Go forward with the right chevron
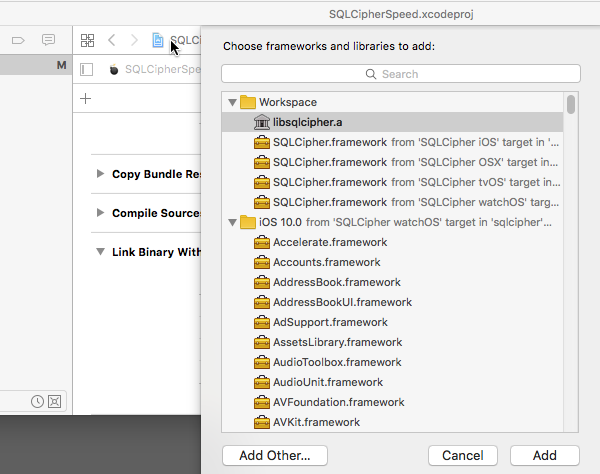This screenshot has height=474, width=600. 134,40
